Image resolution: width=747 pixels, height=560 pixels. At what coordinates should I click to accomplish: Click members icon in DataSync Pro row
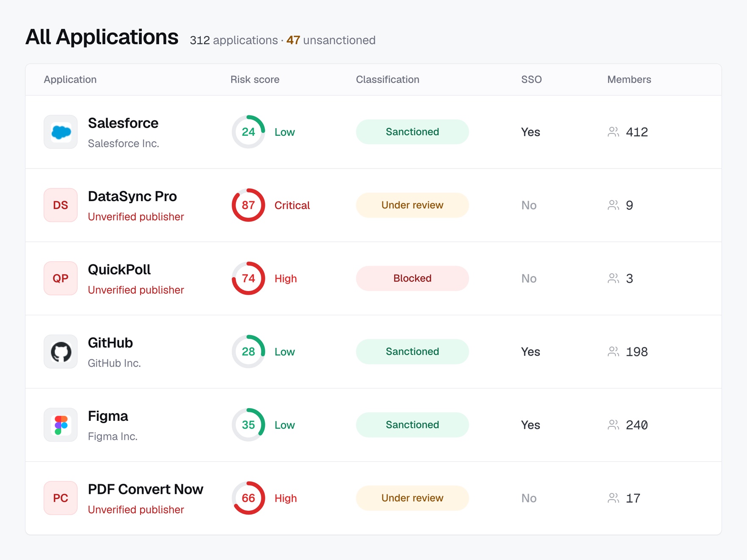(613, 205)
